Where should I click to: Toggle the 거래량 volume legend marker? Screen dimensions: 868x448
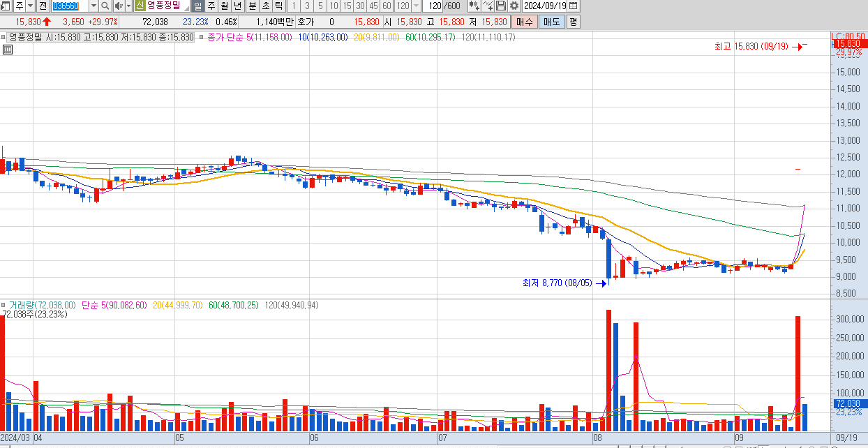[x=4, y=305]
